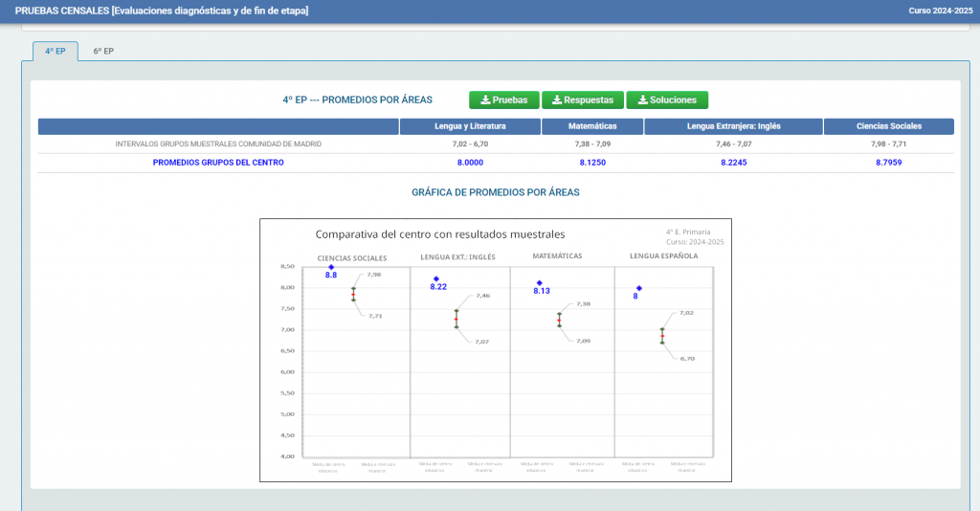The height and width of the screenshot is (511, 980).
Task: Click the comparativa chart title text
Action: click(x=440, y=234)
